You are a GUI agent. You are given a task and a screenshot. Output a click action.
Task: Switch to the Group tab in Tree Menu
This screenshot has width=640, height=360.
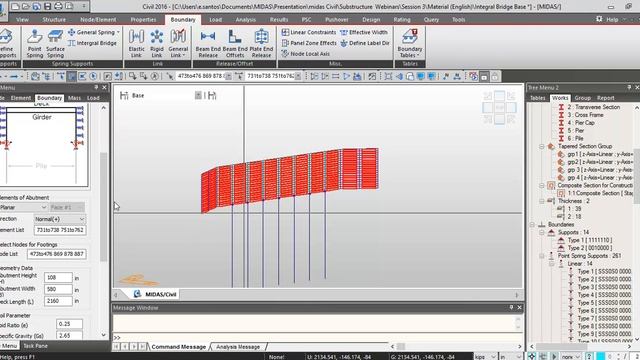(x=582, y=98)
